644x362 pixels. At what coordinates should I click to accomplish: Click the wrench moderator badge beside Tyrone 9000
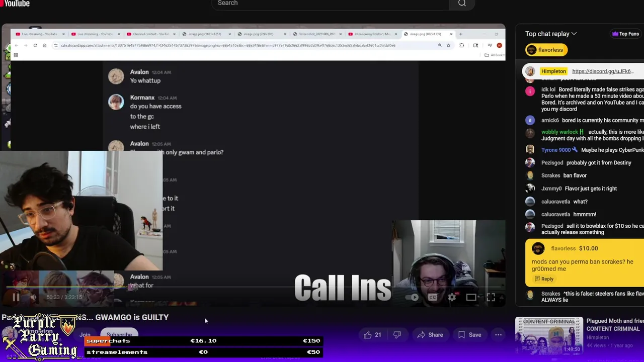(575, 150)
